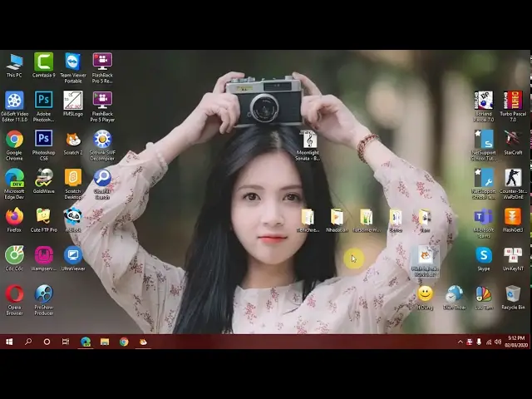
Task: Select the folder between Nhadat3in and Banso
Action: (x=367, y=221)
